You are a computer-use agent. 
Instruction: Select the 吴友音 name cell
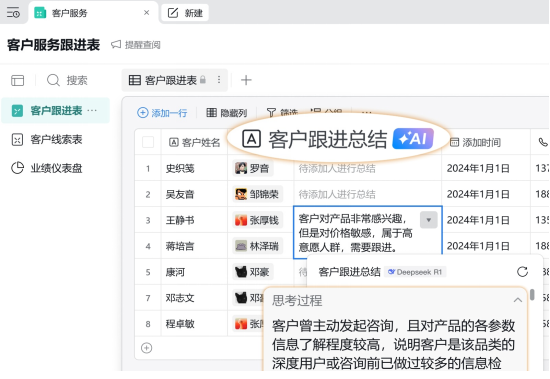194,194
